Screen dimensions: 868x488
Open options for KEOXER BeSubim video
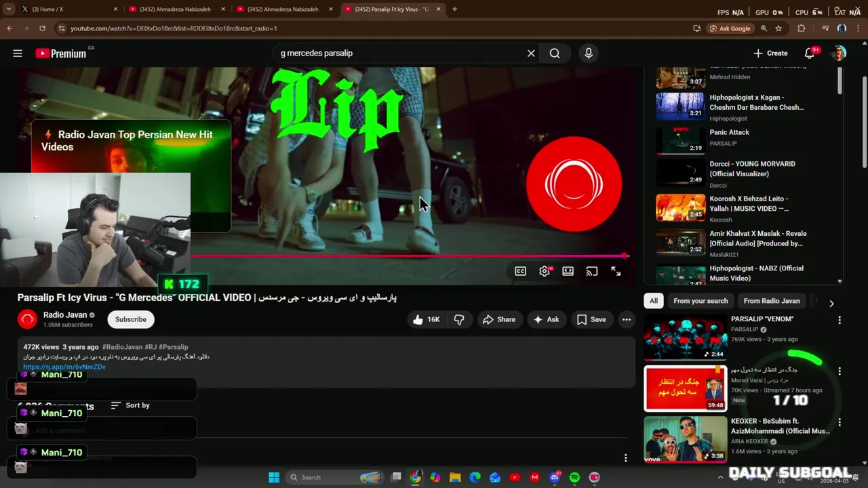point(840,422)
